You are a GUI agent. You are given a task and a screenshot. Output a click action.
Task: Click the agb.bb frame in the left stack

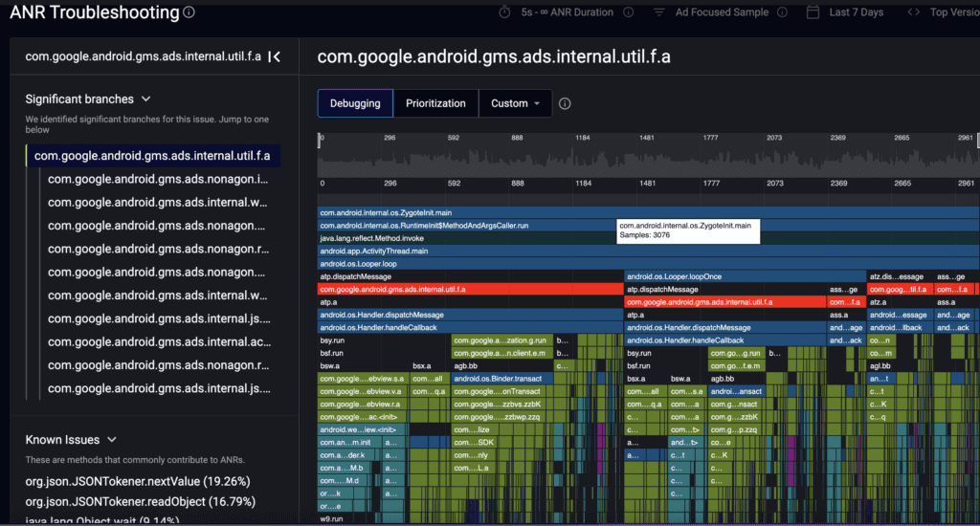pyautogui.click(x=502, y=366)
